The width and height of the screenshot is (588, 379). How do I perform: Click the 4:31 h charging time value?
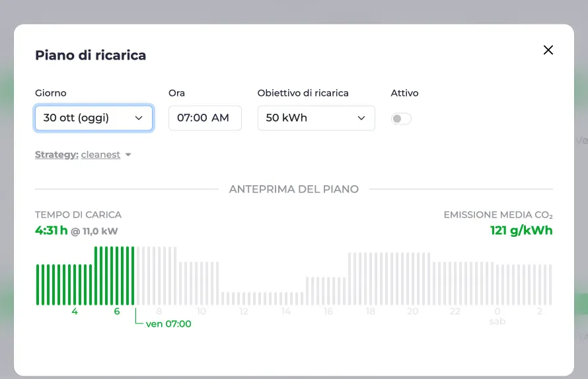52,230
